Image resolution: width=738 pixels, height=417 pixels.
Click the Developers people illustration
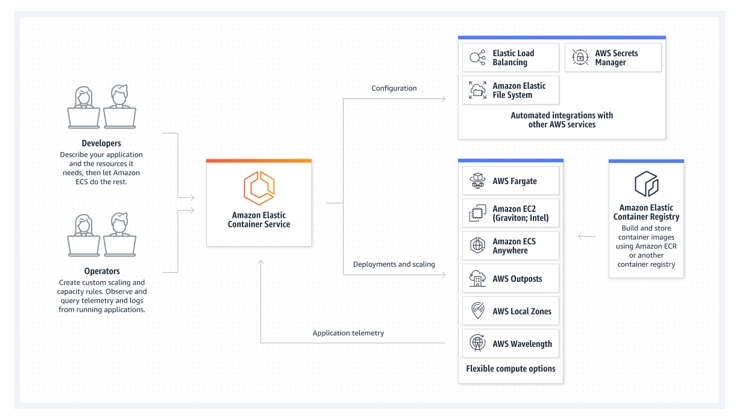coord(102,107)
